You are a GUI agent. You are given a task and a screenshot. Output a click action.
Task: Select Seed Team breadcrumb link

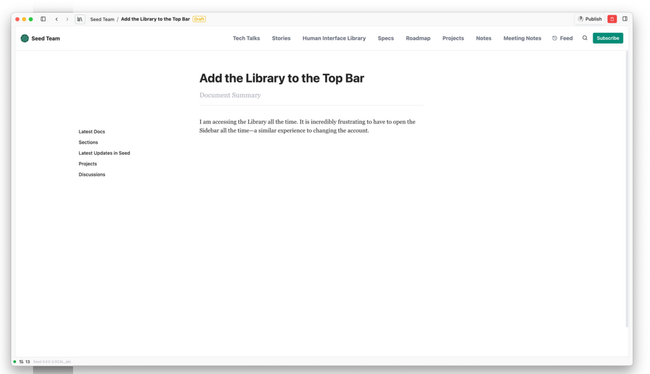pyautogui.click(x=102, y=19)
